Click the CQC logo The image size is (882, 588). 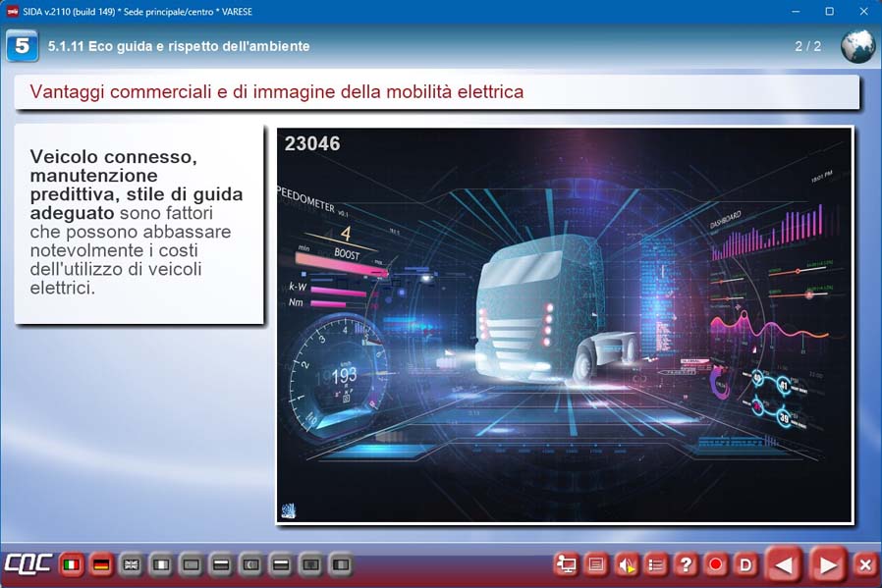pos(28,565)
